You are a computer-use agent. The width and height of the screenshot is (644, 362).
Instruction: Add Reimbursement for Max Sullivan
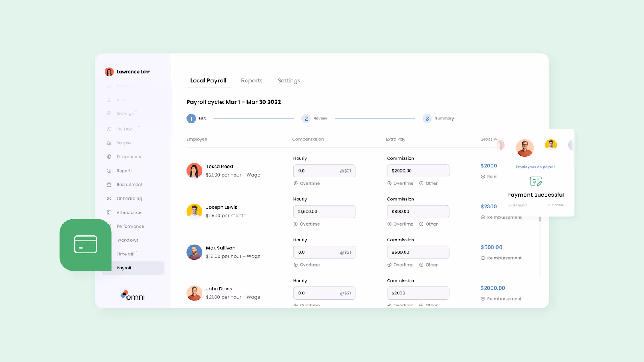point(501,258)
